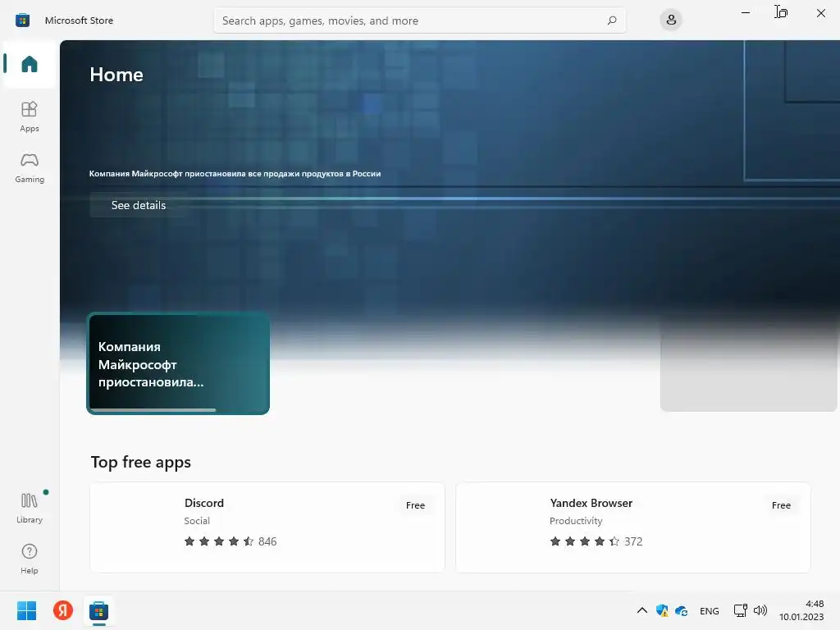Viewport: 840px width, 630px height.
Task: Switch input language from ENG
Action: point(710,610)
